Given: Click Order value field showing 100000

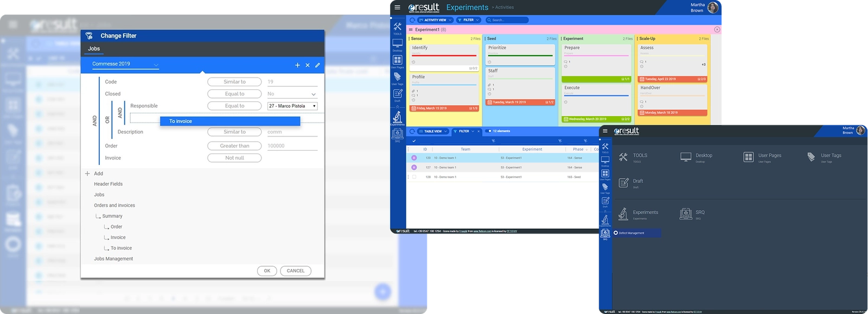Looking at the screenshot, I should click(292, 146).
